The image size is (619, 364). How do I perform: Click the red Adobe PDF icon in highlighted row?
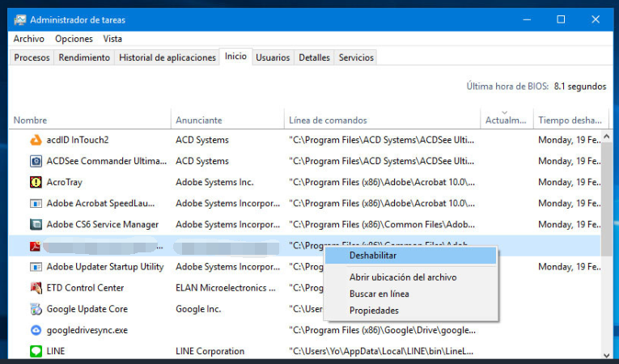(x=36, y=246)
